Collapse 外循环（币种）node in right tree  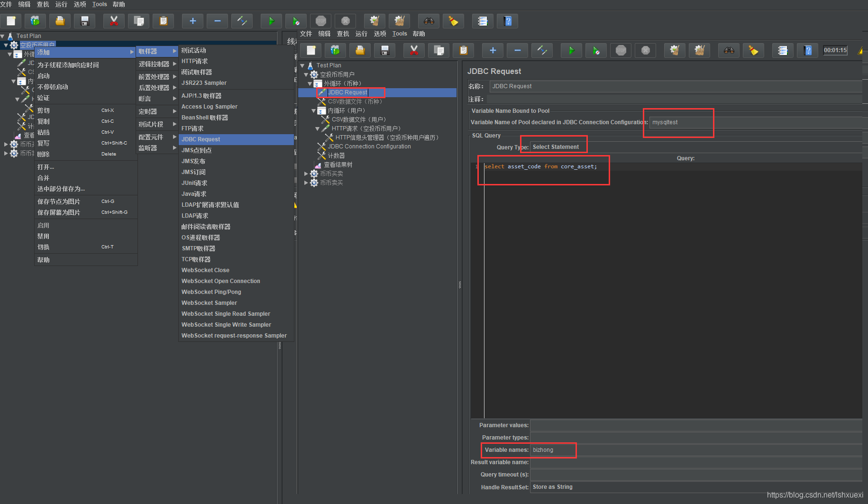tap(310, 83)
